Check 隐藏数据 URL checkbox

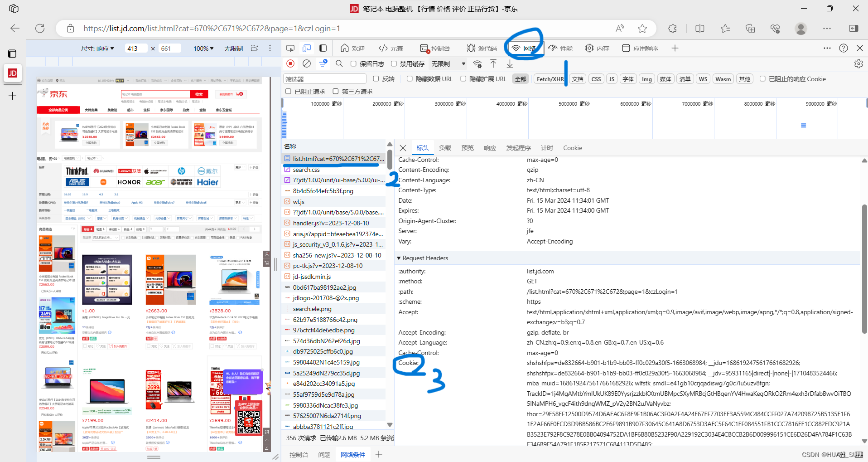[410, 79]
